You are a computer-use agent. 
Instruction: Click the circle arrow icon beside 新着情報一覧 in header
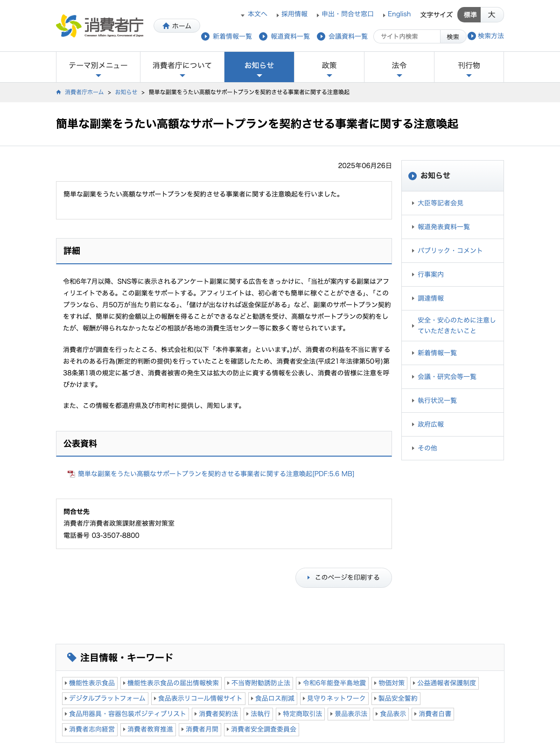point(205,36)
